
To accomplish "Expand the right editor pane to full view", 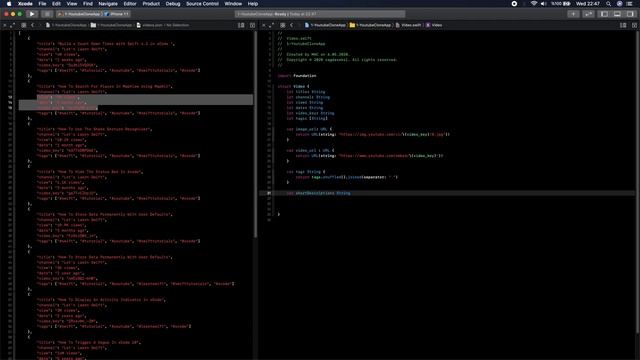I will pyautogui.click(x=271, y=25).
